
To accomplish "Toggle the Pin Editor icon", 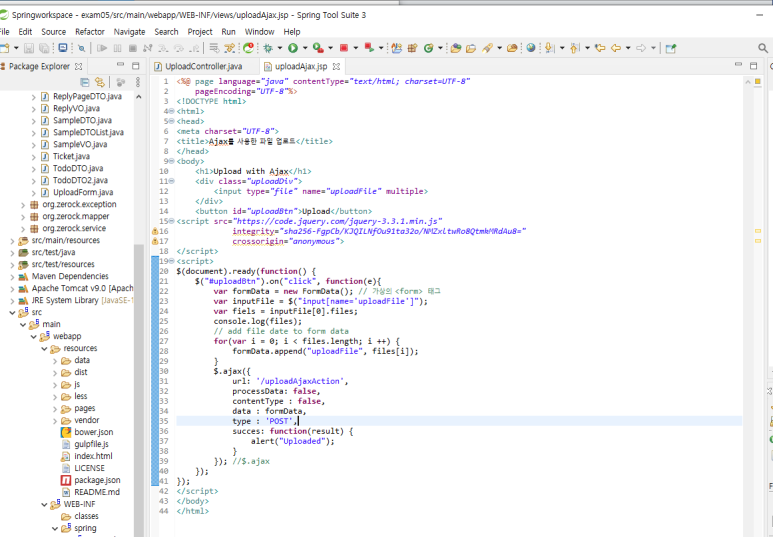I will click(x=670, y=48).
